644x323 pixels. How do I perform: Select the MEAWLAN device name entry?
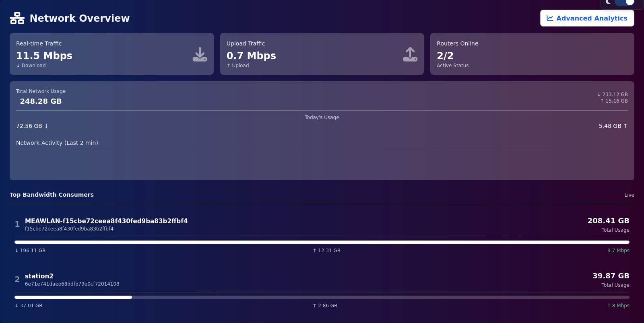click(106, 221)
